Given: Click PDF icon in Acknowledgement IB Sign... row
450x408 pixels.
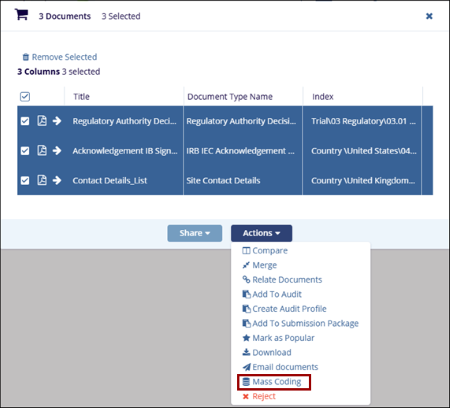Looking at the screenshot, I should (x=42, y=150).
